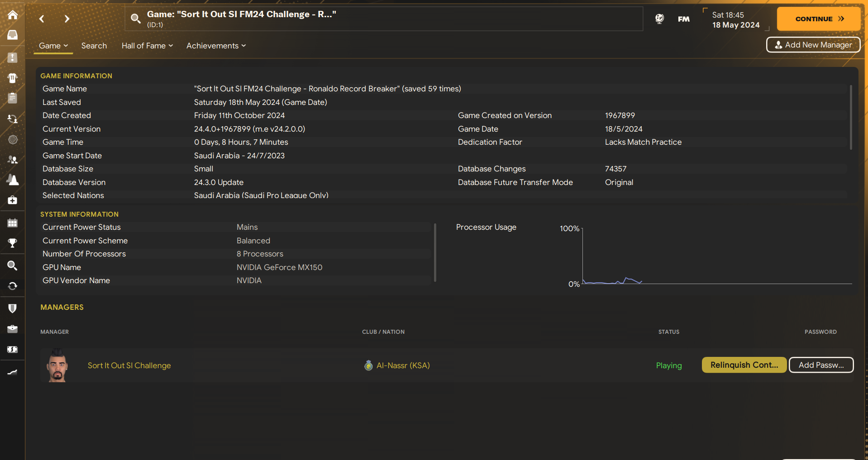Open the Training cones icon

tap(13, 180)
